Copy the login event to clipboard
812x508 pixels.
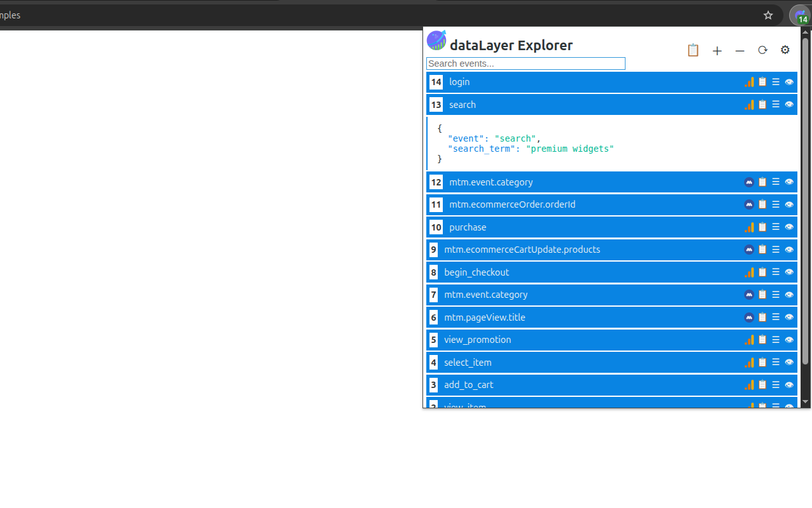tap(763, 82)
